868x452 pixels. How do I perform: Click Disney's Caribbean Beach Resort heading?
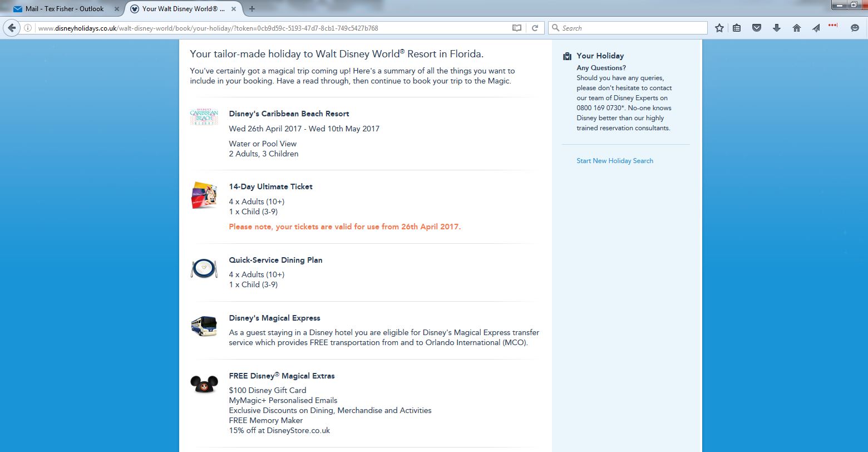point(289,114)
